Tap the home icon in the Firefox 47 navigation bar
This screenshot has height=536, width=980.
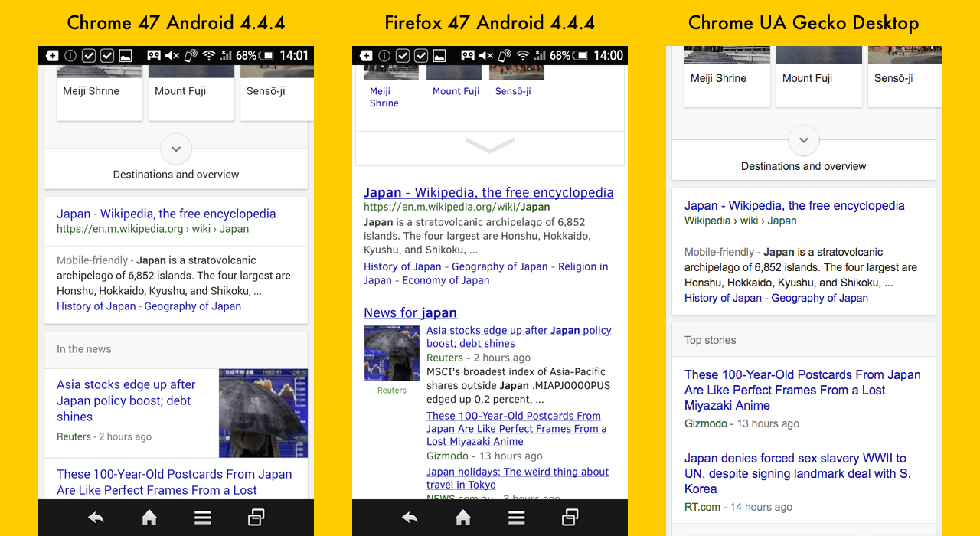(463, 518)
